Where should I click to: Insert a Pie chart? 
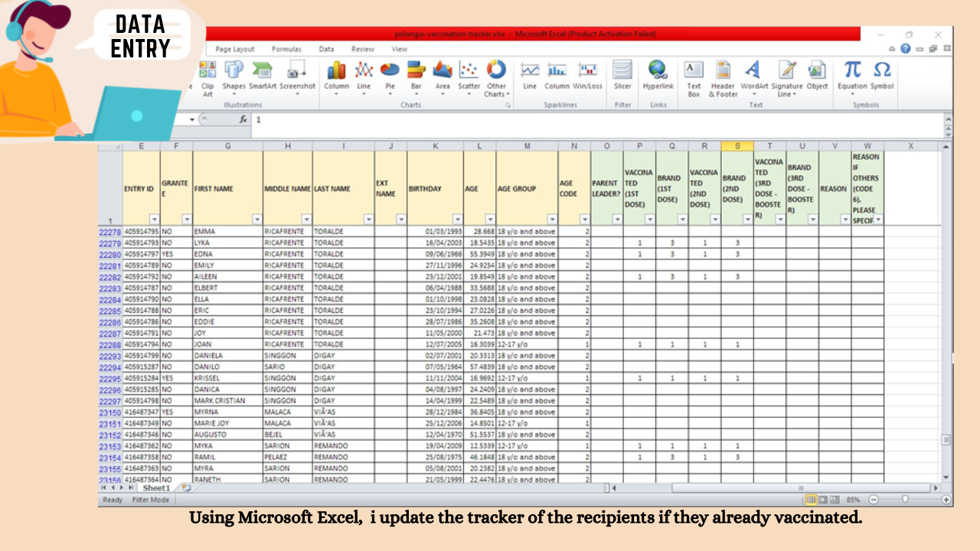(x=390, y=79)
